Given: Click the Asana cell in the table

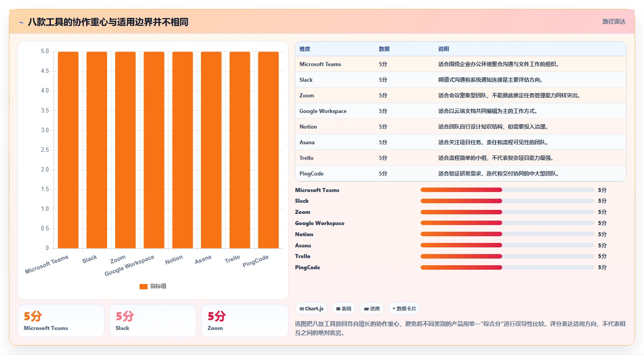Looking at the screenshot, I should click(307, 142).
